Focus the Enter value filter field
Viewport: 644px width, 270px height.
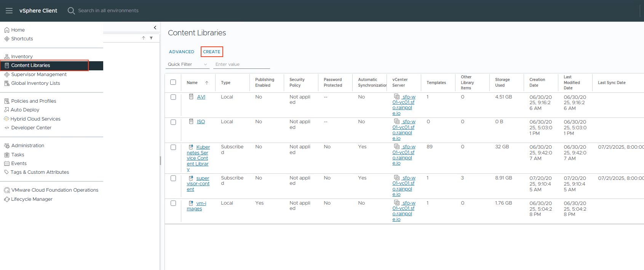pyautogui.click(x=241, y=65)
